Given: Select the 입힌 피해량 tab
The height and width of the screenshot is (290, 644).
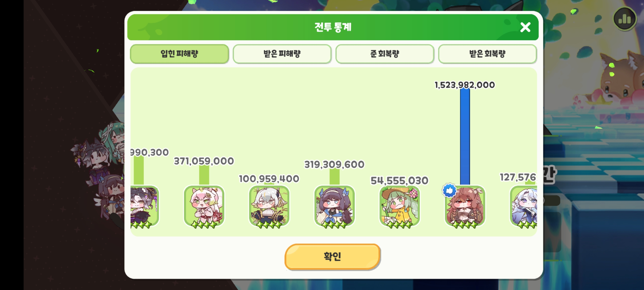Looking at the screenshot, I should click(179, 54).
